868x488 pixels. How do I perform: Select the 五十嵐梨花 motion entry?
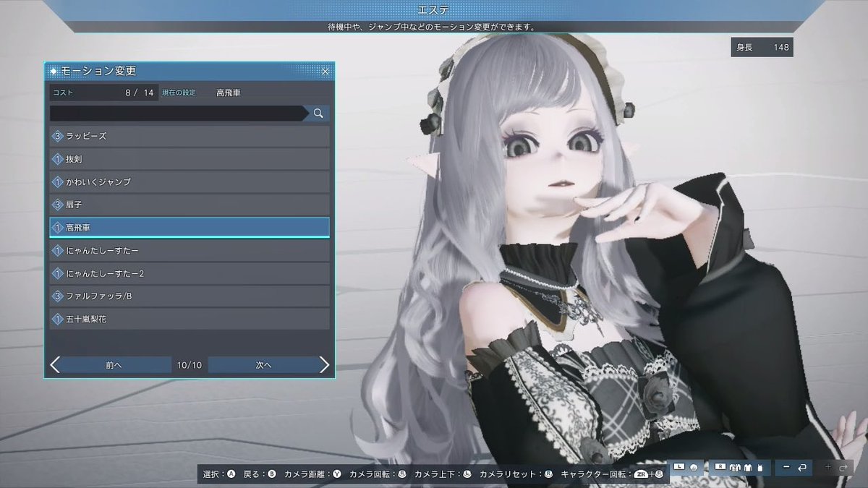(x=190, y=319)
